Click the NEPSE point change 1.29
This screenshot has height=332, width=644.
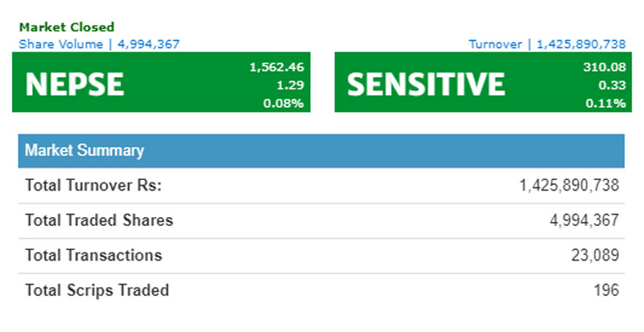[291, 85]
